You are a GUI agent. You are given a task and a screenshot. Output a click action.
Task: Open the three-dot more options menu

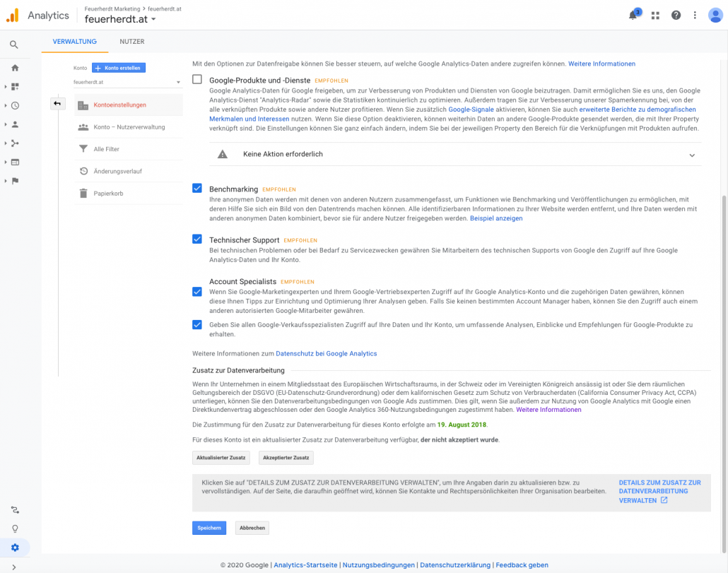pos(695,16)
